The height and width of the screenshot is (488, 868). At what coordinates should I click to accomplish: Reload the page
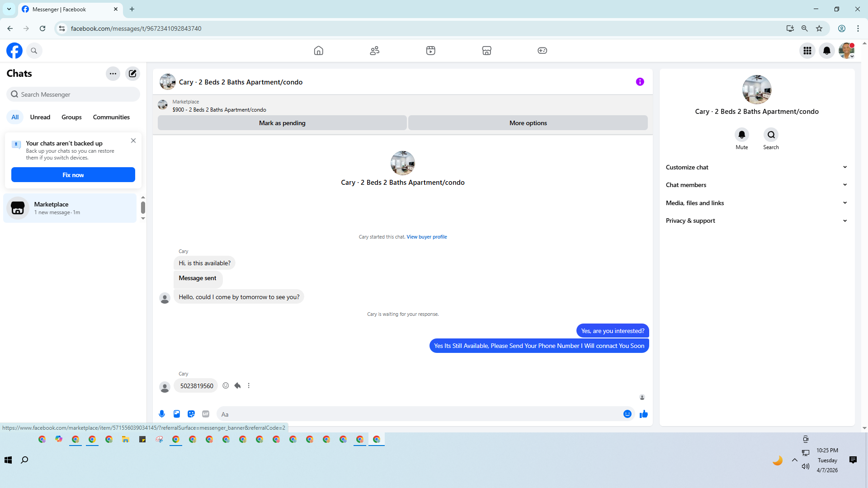point(42,28)
